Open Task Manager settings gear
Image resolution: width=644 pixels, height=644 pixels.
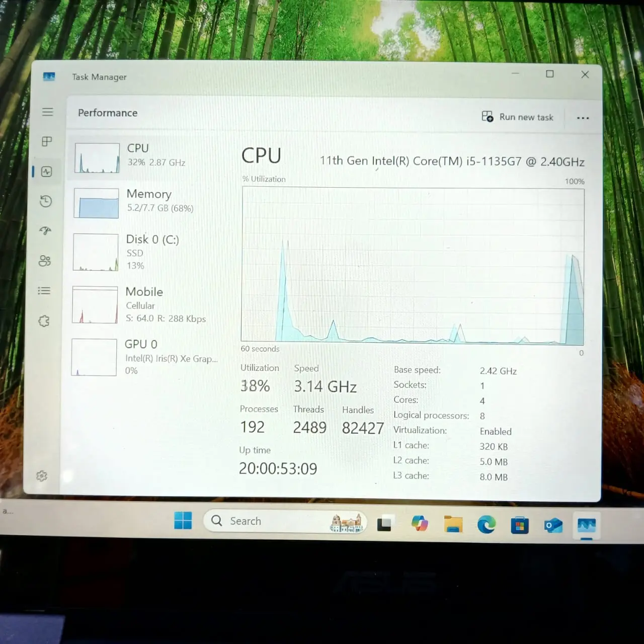pyautogui.click(x=42, y=475)
